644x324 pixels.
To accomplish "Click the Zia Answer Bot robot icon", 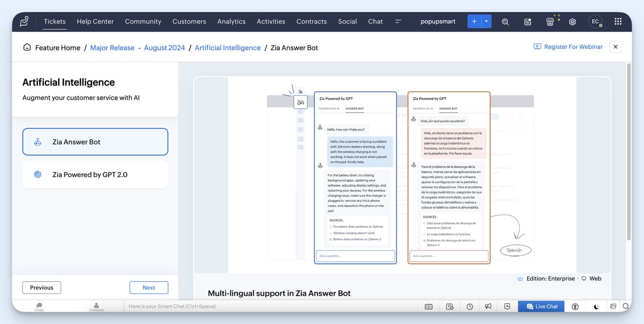I will [38, 142].
